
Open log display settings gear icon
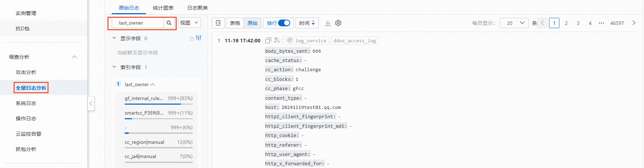click(x=338, y=23)
